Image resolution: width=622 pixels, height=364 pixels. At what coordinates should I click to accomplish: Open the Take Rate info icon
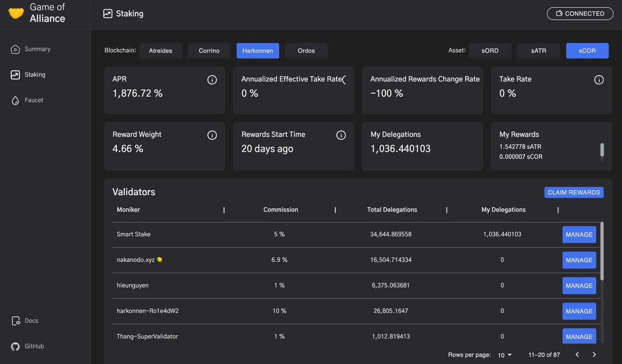tap(599, 80)
